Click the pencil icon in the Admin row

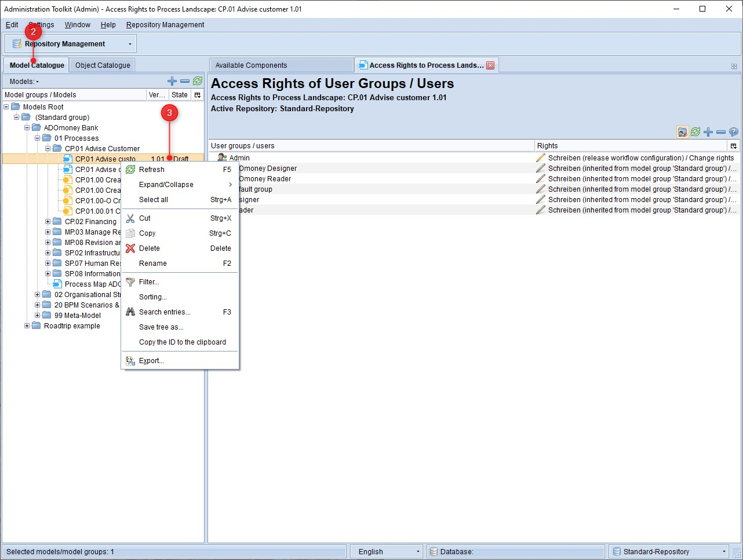point(541,158)
